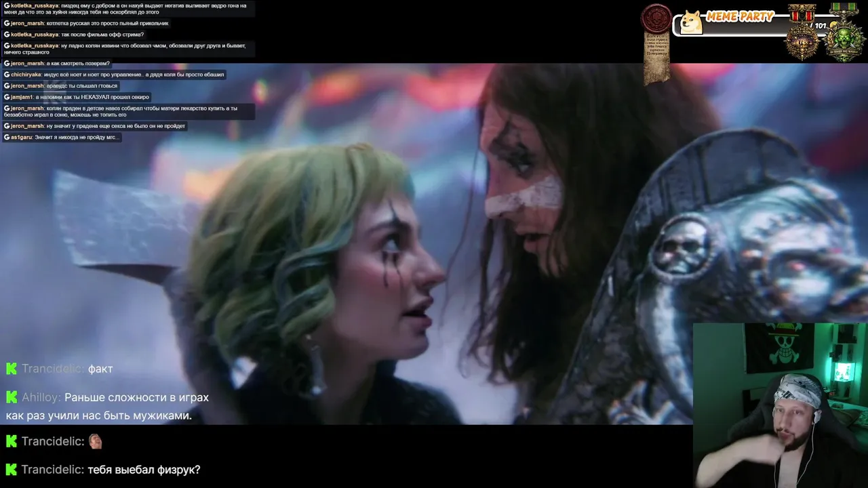
Task: Click the face emoji in Trancidelic's message
Action: click(96, 441)
